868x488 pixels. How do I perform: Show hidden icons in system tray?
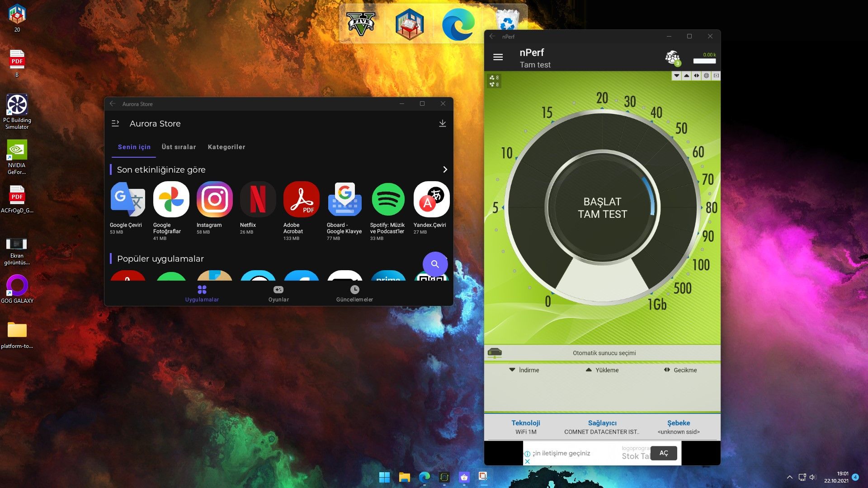[789, 477]
